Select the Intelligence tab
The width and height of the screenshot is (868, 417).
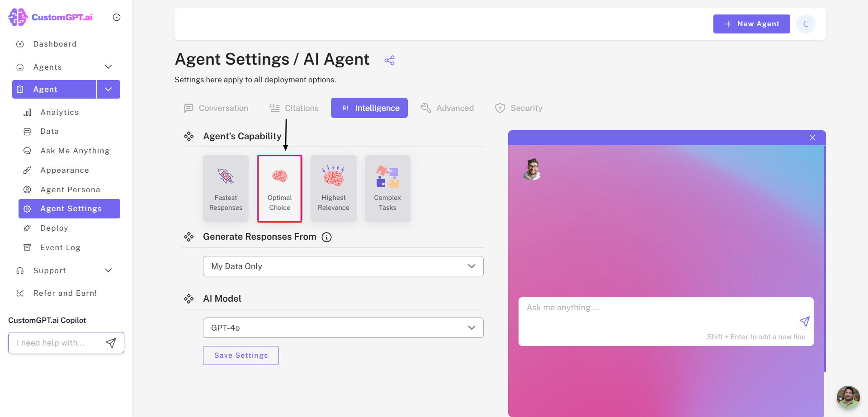click(x=369, y=108)
